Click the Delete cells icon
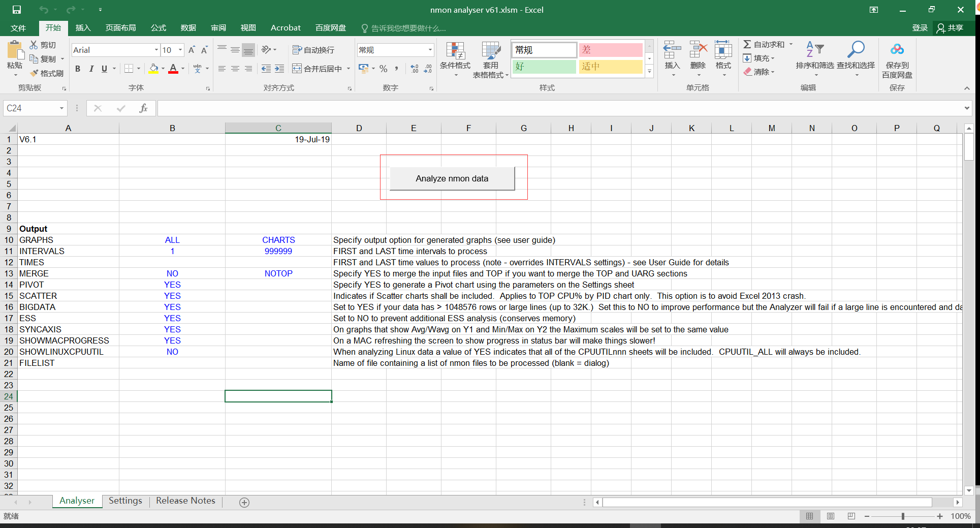The height and width of the screenshot is (528, 980). point(698,50)
